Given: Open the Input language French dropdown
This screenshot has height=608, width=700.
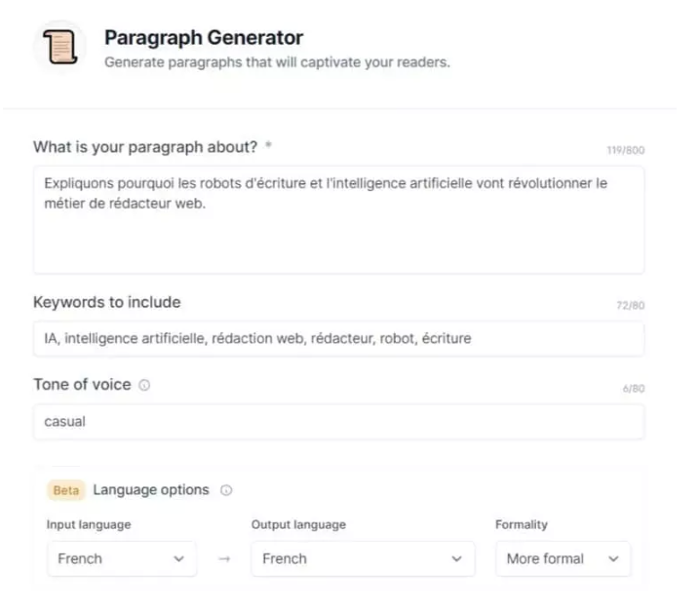Looking at the screenshot, I should 122,559.
